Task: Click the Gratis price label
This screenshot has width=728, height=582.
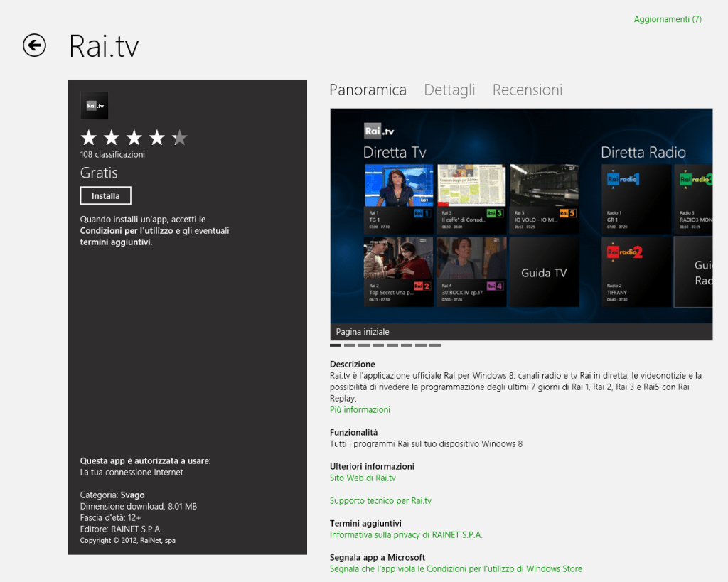Action: coord(99,173)
